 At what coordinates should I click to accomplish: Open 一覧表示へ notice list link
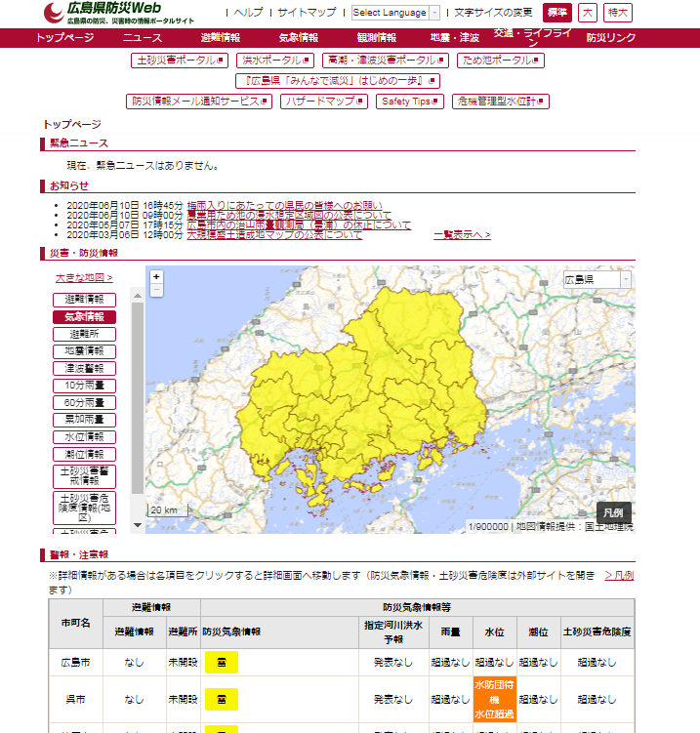tap(462, 234)
